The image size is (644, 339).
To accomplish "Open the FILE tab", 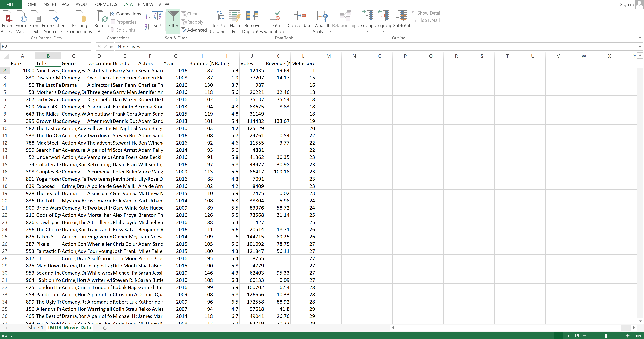I will [x=11, y=4].
